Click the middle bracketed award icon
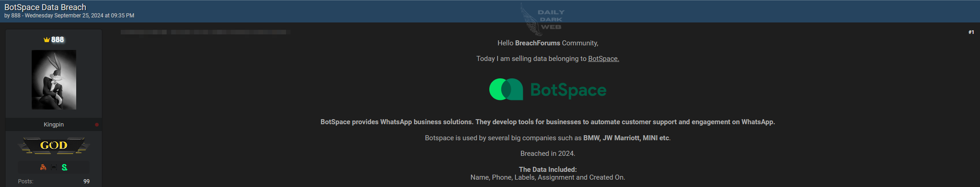This screenshot has width=980, height=187. [54, 167]
